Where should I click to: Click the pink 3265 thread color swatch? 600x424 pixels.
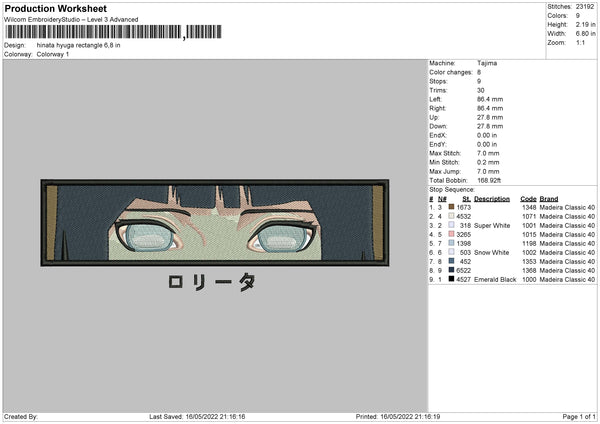coord(451,234)
